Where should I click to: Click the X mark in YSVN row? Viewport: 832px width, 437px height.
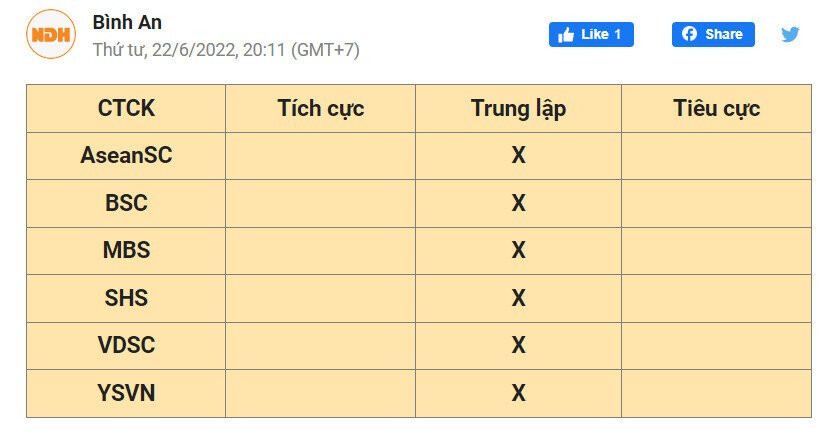point(518,393)
